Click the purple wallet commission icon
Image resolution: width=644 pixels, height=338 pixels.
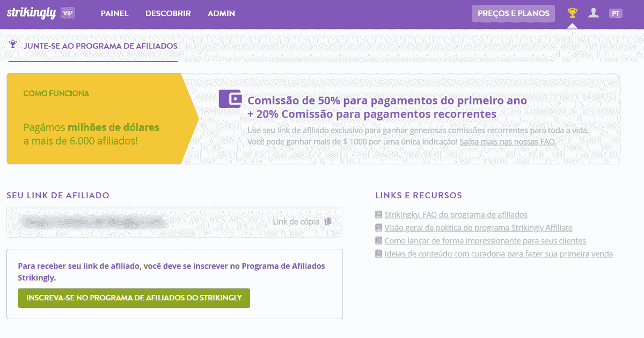(x=230, y=99)
